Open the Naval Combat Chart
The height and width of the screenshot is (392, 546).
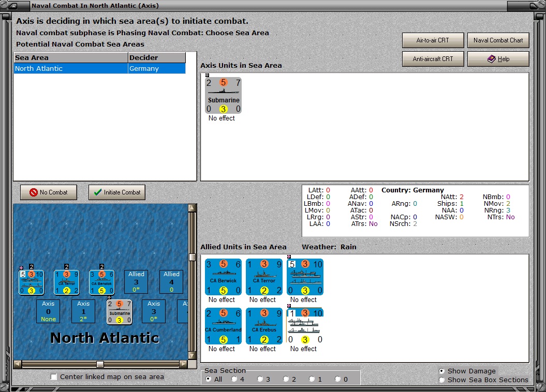pos(498,40)
